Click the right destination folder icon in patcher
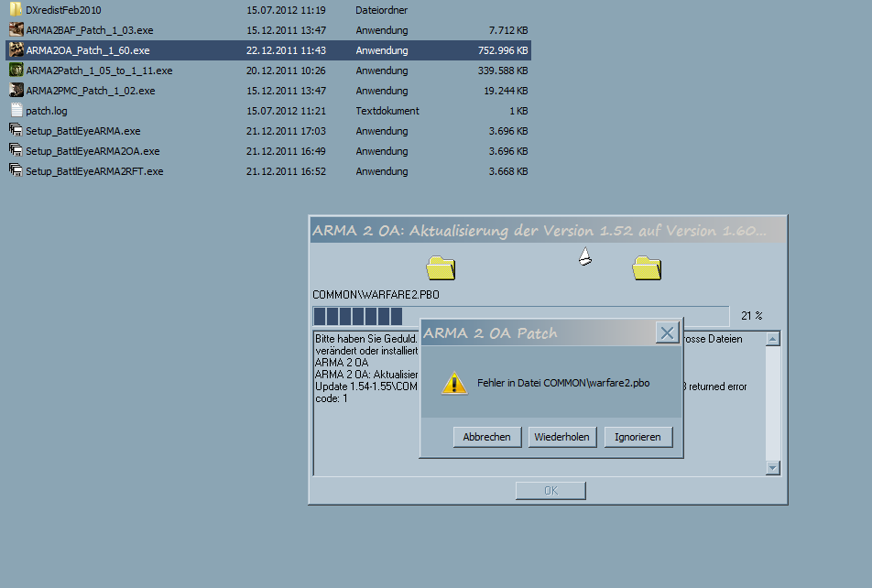This screenshot has height=588, width=872. [x=647, y=267]
